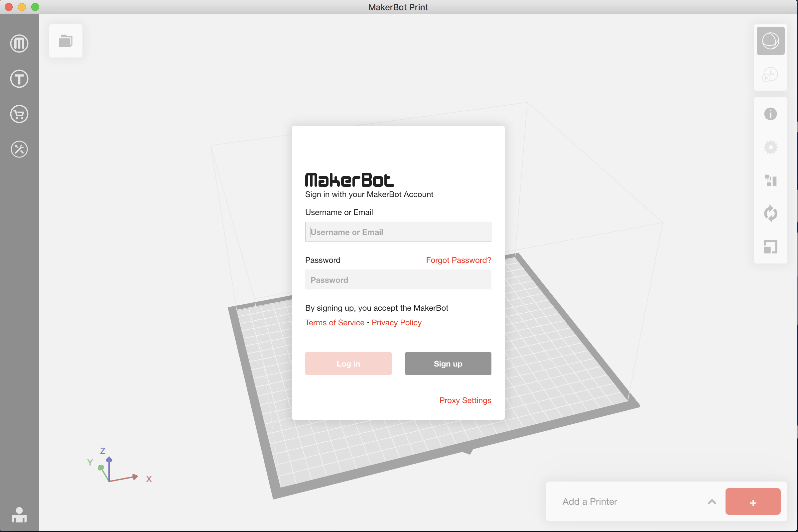Viewport: 798px width, 532px height.
Task: Select the scale model icon
Action: [x=770, y=247]
